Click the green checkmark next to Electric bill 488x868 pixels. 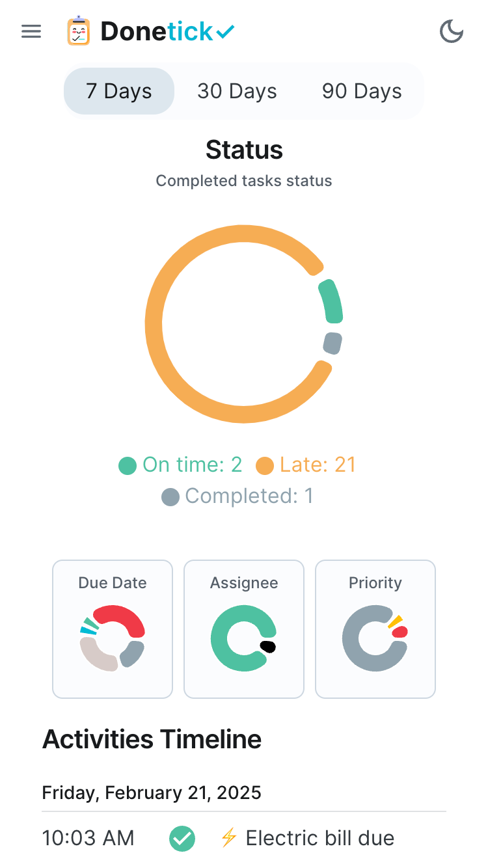(182, 839)
